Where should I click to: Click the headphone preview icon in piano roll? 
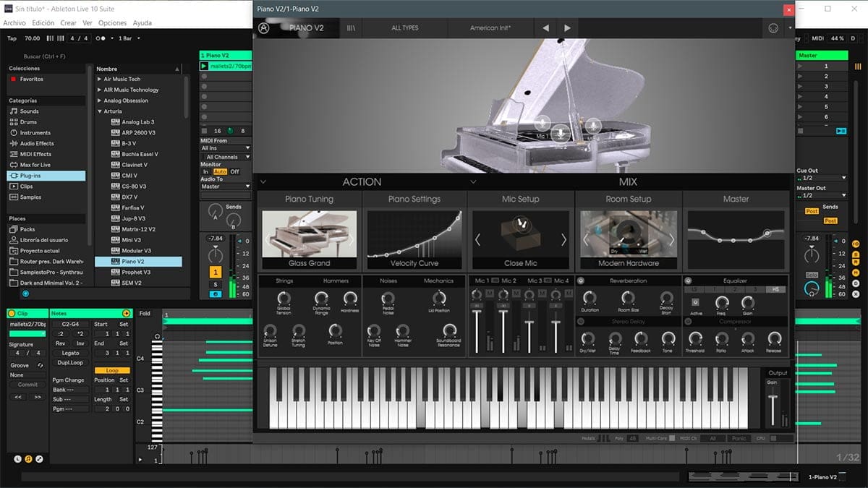[157, 337]
